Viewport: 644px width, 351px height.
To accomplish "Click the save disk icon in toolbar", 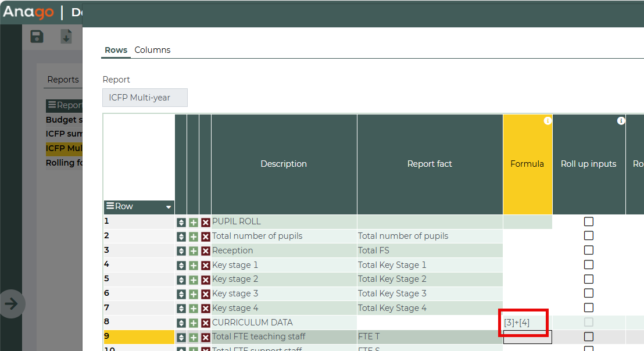I will [37, 37].
